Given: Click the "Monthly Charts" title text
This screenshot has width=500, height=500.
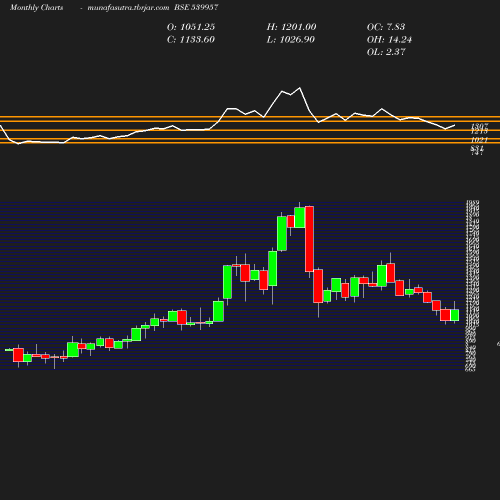Looking at the screenshot, I should click(x=36, y=8).
